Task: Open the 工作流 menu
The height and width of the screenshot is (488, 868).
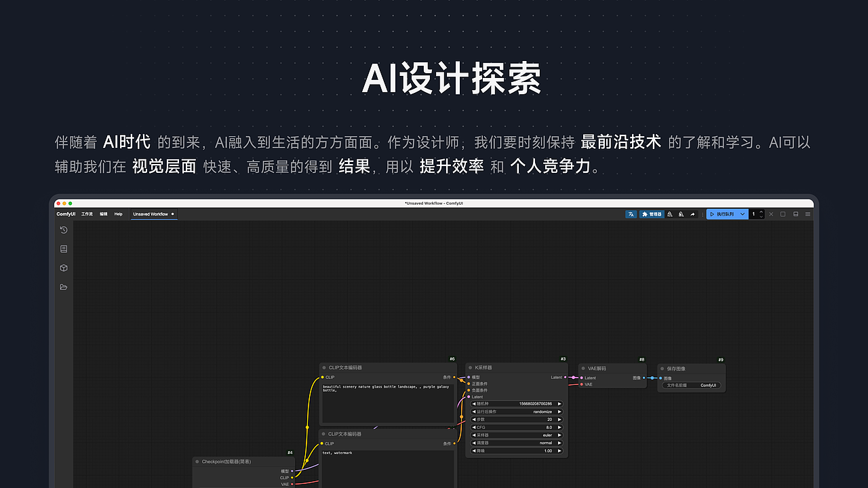Action: 87,214
